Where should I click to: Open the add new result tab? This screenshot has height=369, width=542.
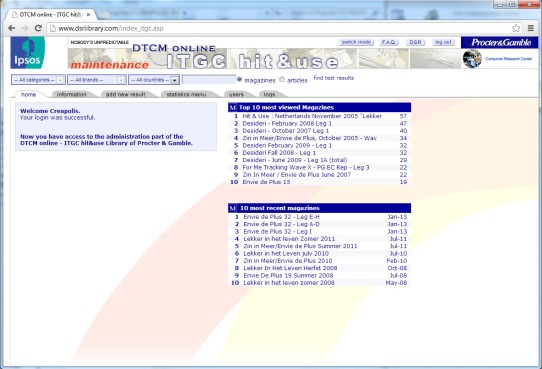point(125,94)
